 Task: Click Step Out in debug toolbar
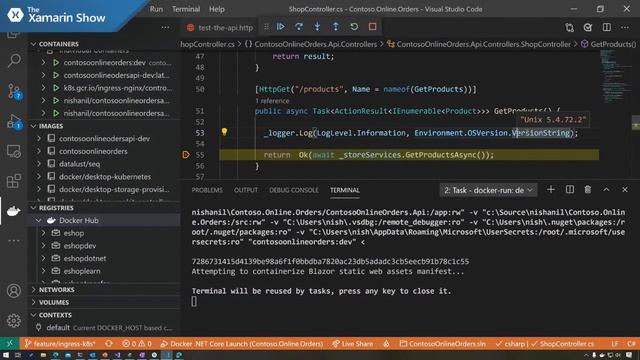(336, 27)
